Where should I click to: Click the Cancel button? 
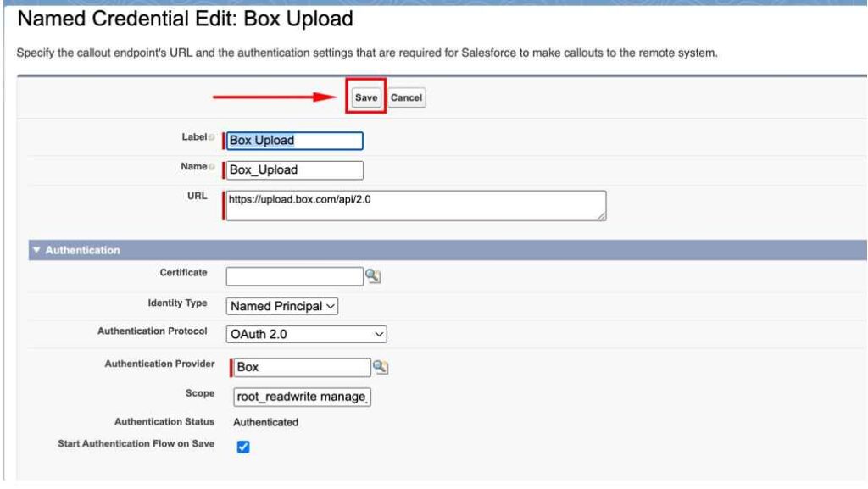point(406,97)
